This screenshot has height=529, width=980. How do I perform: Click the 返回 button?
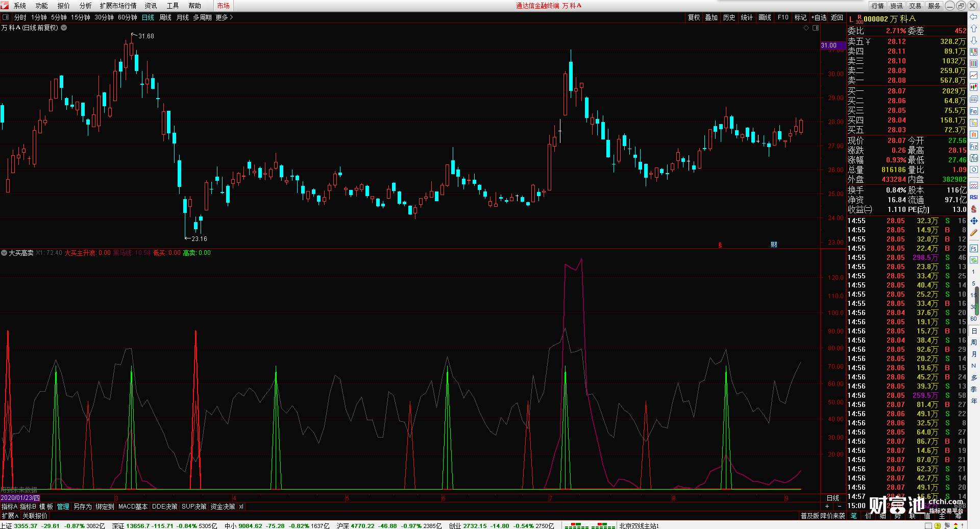[837, 17]
